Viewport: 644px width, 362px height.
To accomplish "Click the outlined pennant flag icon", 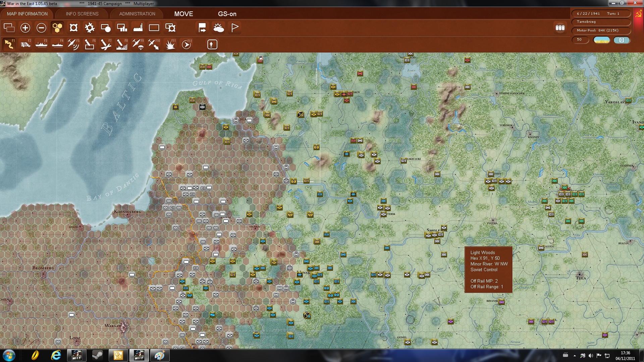I will tap(235, 28).
